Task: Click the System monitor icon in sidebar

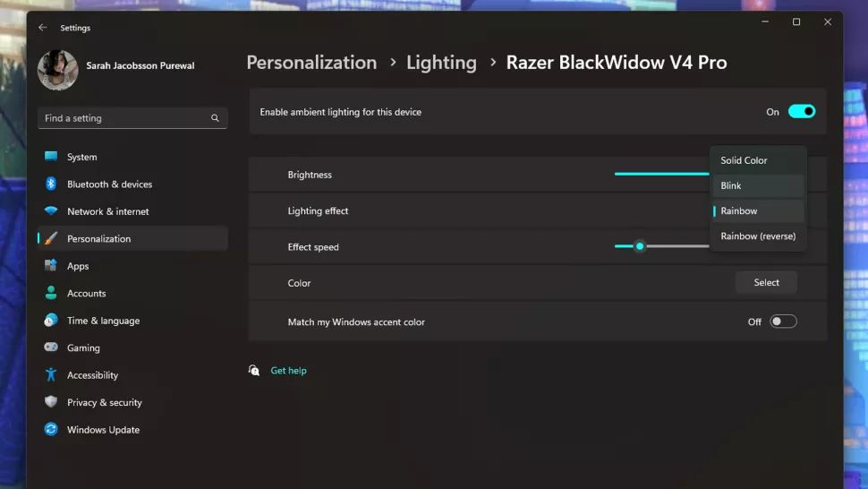Action: [x=51, y=157]
